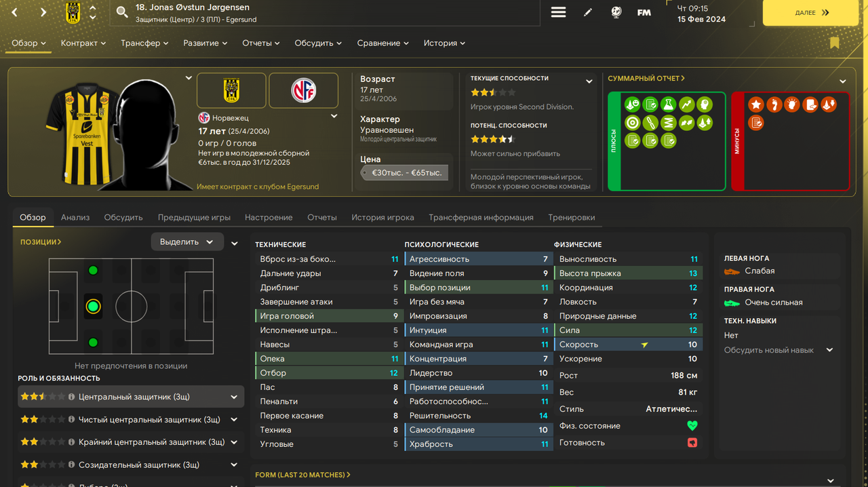
Task: Open the hamburger menu icon
Action: pyautogui.click(x=558, y=12)
